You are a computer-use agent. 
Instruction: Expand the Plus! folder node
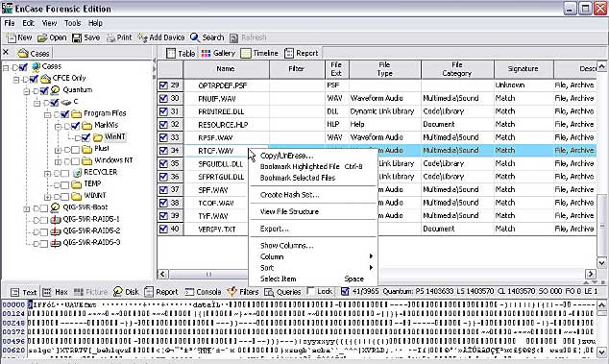[58, 150]
